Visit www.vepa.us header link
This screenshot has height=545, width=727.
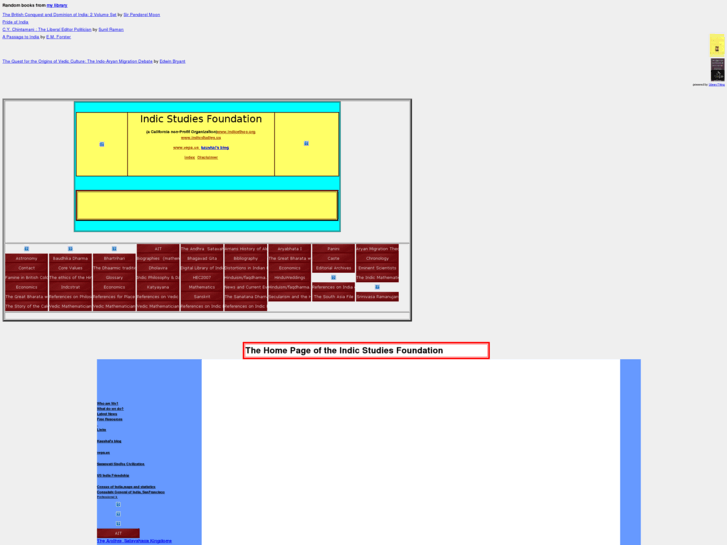[x=186, y=148]
